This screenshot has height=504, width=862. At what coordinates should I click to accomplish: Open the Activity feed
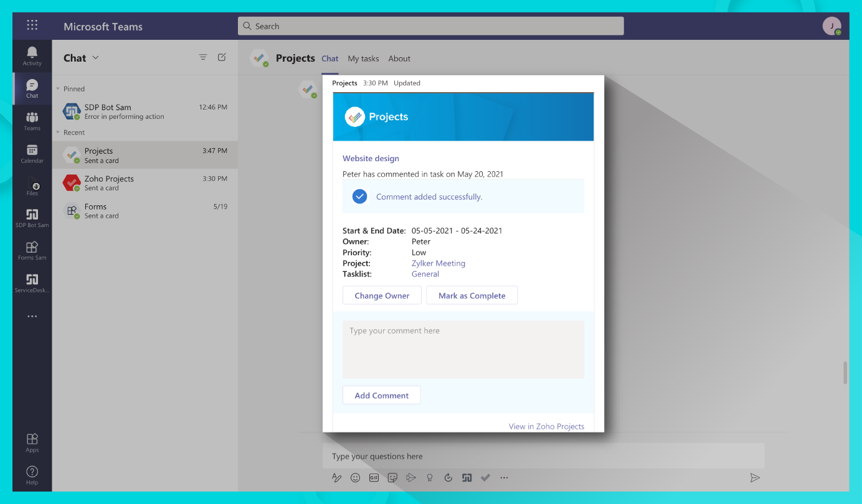[x=32, y=56]
